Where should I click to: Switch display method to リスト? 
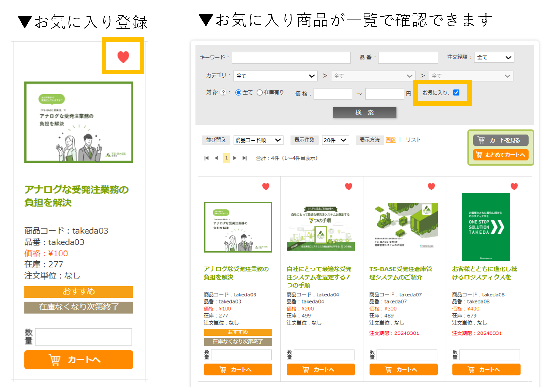(x=413, y=140)
